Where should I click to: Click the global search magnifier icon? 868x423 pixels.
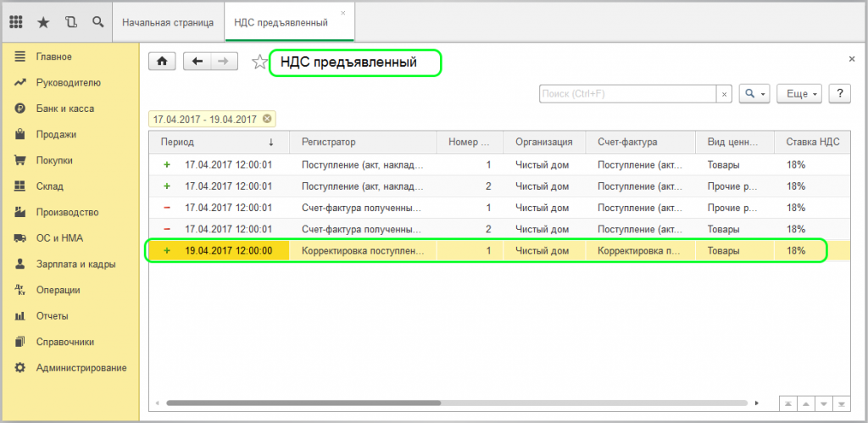[x=97, y=22]
